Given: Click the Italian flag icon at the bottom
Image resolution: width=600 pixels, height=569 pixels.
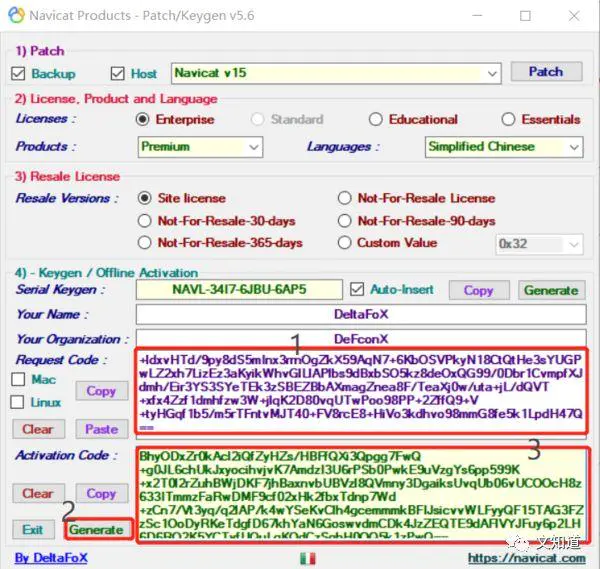Looking at the screenshot, I should (x=308, y=559).
